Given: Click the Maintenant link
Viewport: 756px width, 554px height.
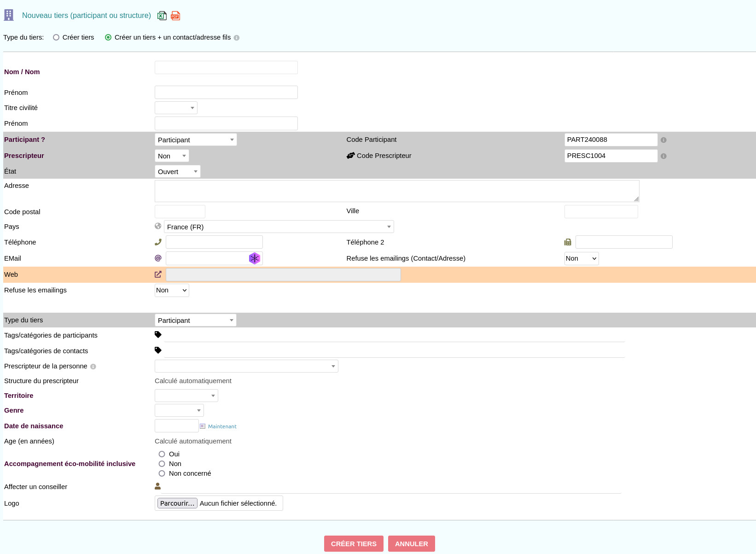Looking at the screenshot, I should (x=222, y=426).
